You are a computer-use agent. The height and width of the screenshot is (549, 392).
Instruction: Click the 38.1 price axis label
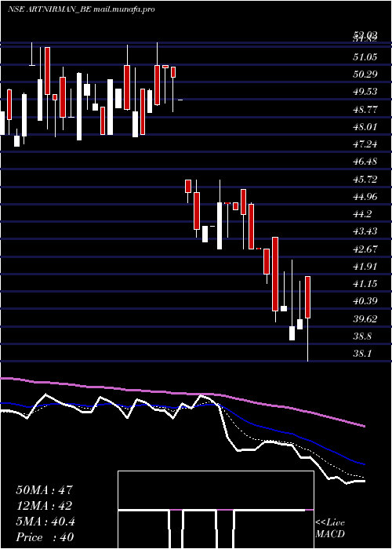(x=362, y=354)
